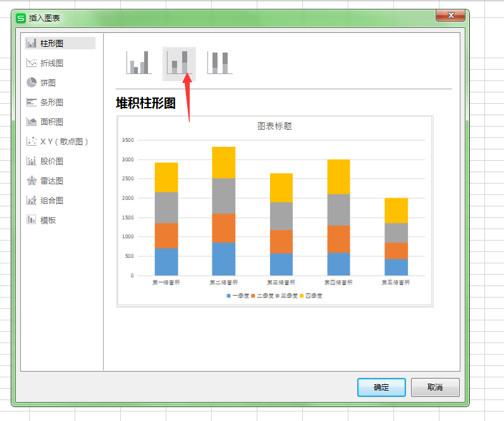Click the WPS spreadsheet logo in title bar
The height and width of the screenshot is (421, 504).
[x=21, y=18]
